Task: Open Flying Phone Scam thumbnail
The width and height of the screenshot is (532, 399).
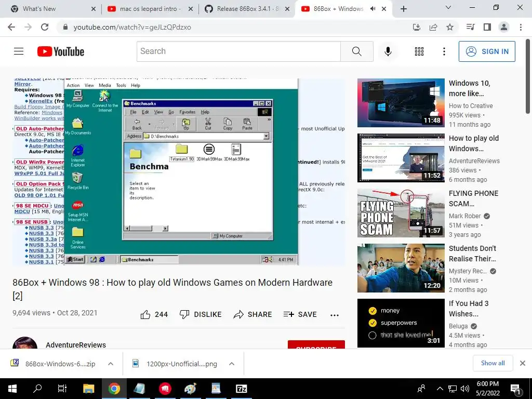Action: coord(401,212)
